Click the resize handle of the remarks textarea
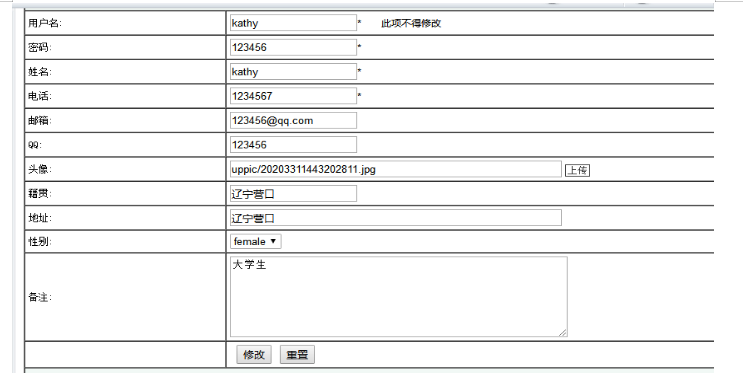 click(563, 333)
